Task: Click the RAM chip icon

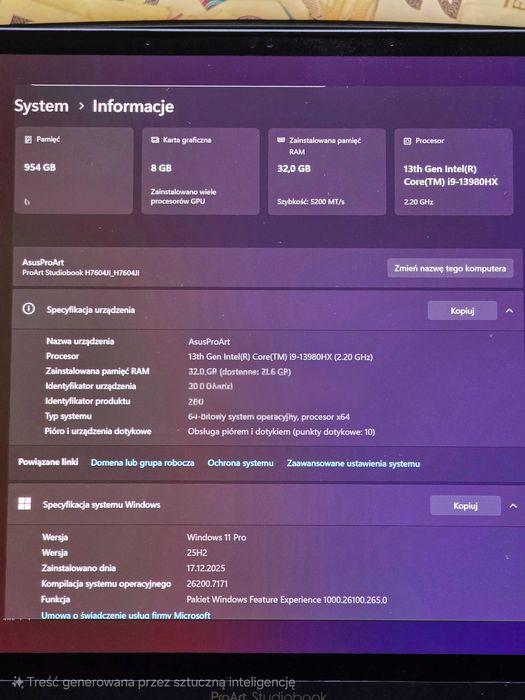Action: click(281, 140)
